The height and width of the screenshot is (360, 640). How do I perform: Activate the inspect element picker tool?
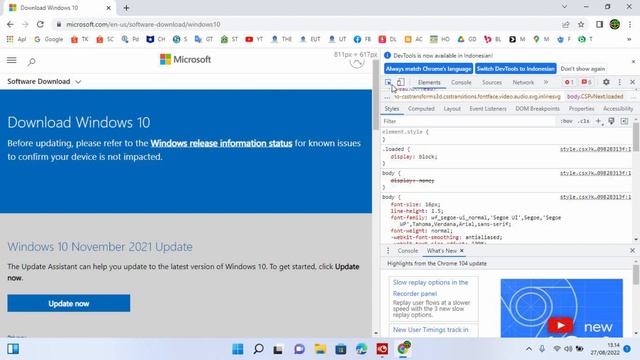[388, 82]
